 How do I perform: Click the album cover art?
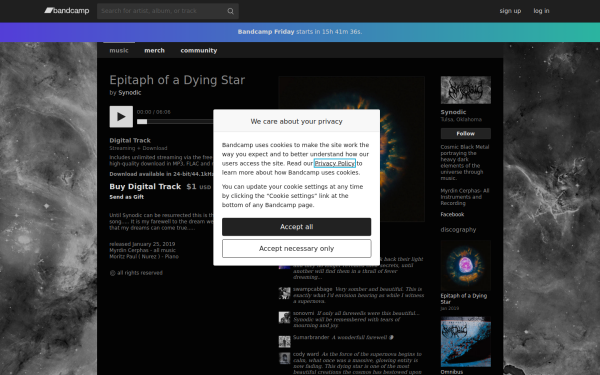click(402, 149)
